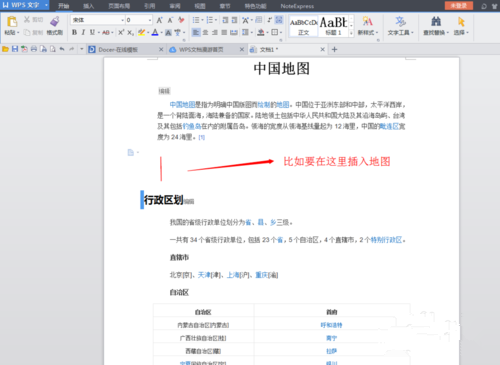The image size is (500, 365).
Task: Expand font color dropdown arrow
Action: [161, 33]
